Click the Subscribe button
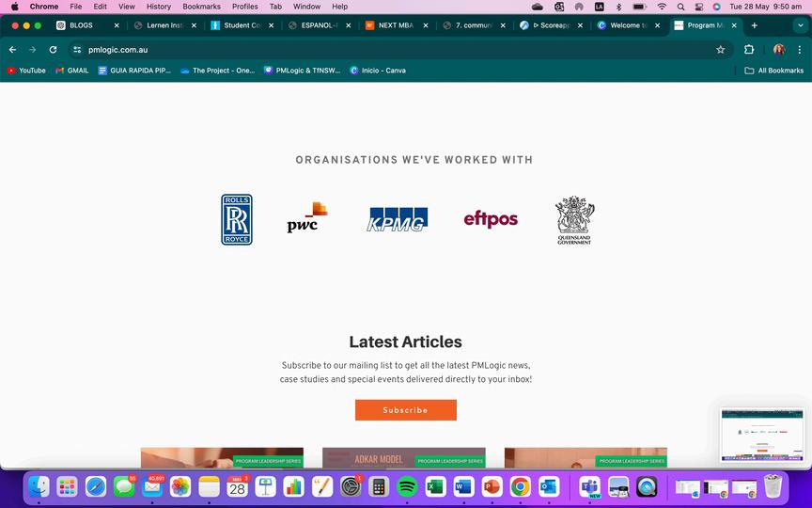Image resolution: width=812 pixels, height=508 pixels. (x=406, y=410)
